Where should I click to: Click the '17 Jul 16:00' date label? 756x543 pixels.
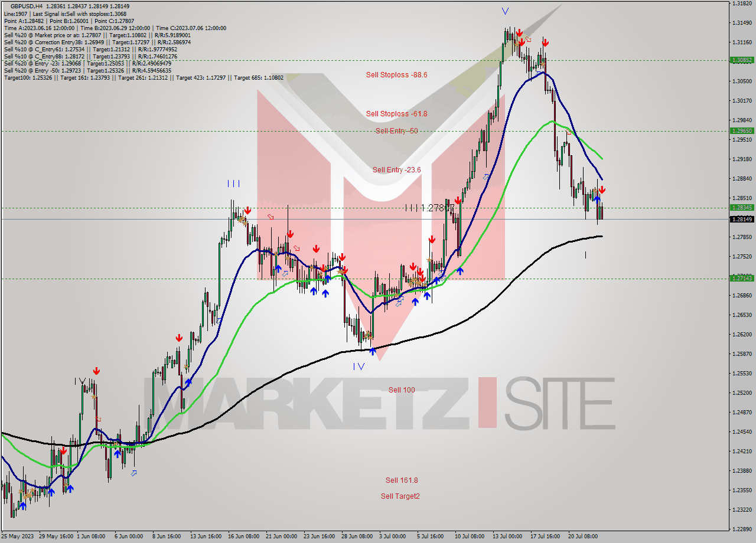[546, 537]
